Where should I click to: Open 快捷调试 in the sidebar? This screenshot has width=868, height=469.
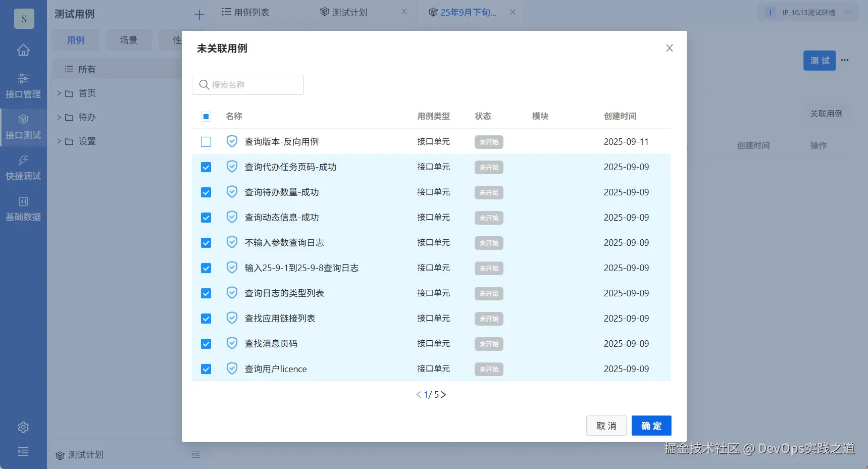(x=23, y=168)
